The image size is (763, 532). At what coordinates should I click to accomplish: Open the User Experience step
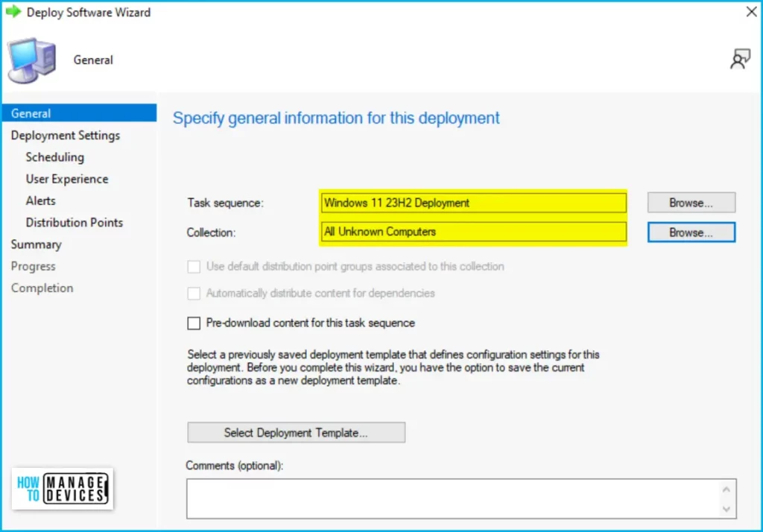[67, 179]
